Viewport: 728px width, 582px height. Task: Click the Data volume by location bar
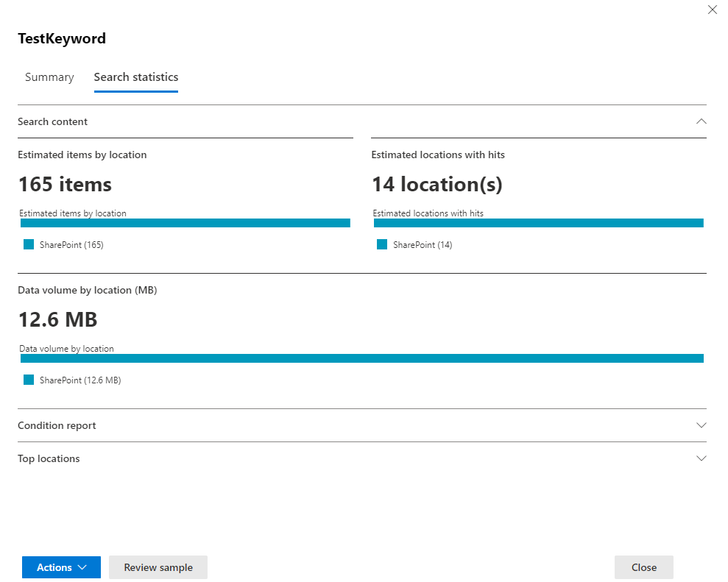pos(361,358)
